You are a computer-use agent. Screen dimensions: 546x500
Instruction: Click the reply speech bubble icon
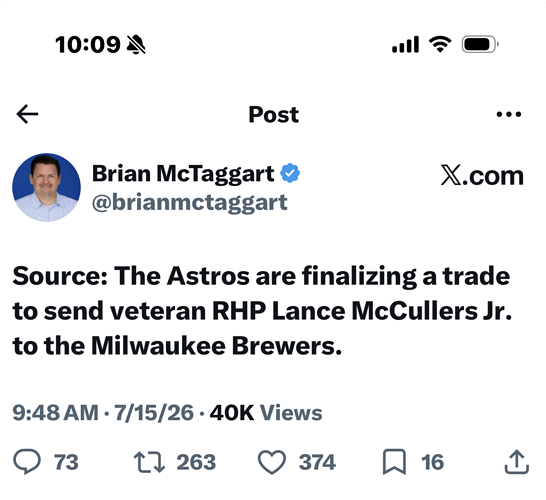(x=27, y=462)
